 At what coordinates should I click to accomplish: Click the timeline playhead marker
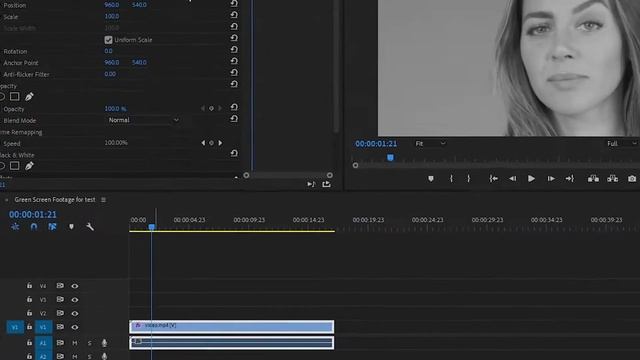(152, 227)
